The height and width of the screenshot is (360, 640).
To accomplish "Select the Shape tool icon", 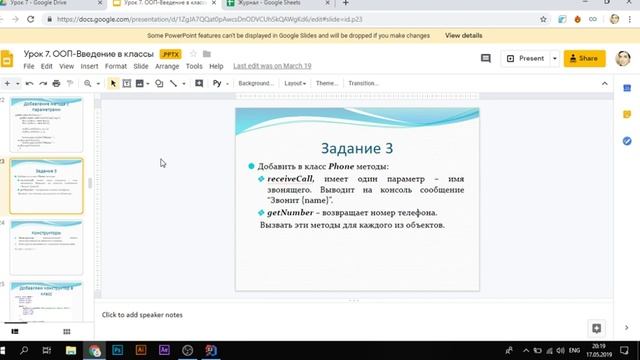I will [x=159, y=83].
